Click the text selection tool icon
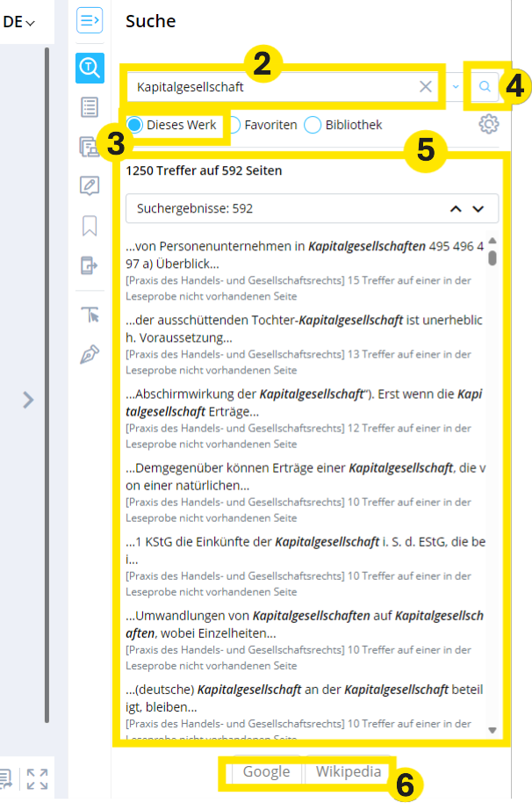Screen dimensions: 532x803 pos(90,315)
